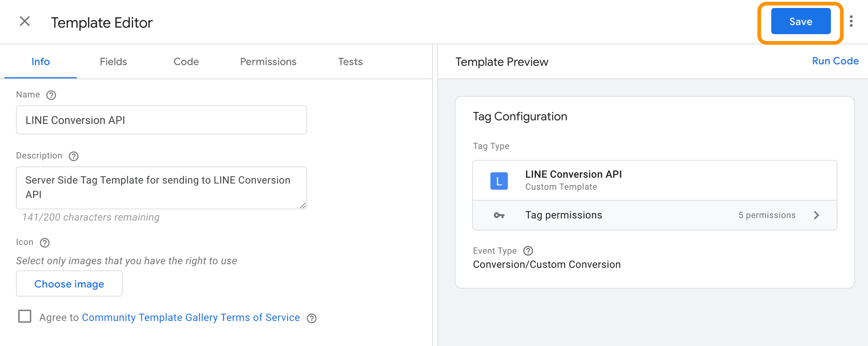Switch to the Info tab

(x=40, y=62)
